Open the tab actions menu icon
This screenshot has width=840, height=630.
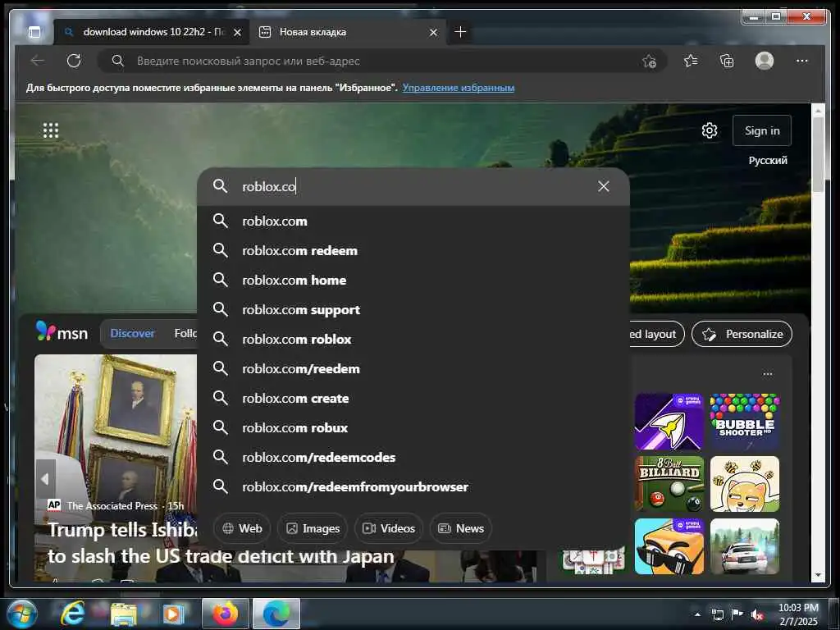click(x=34, y=32)
